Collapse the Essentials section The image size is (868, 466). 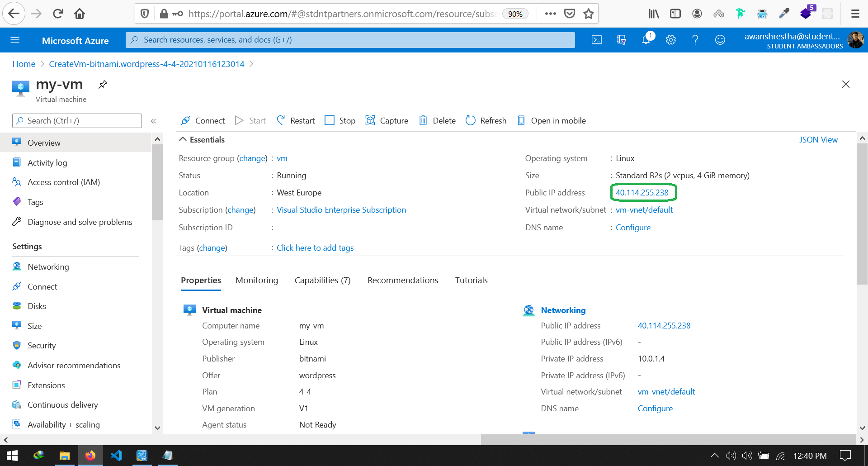(x=183, y=139)
